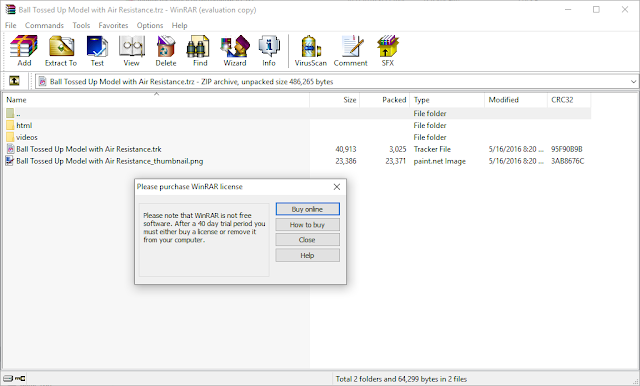Image resolution: width=640 pixels, height=386 pixels.
Task: Click 'paint.net Image' type cell
Action: point(440,161)
